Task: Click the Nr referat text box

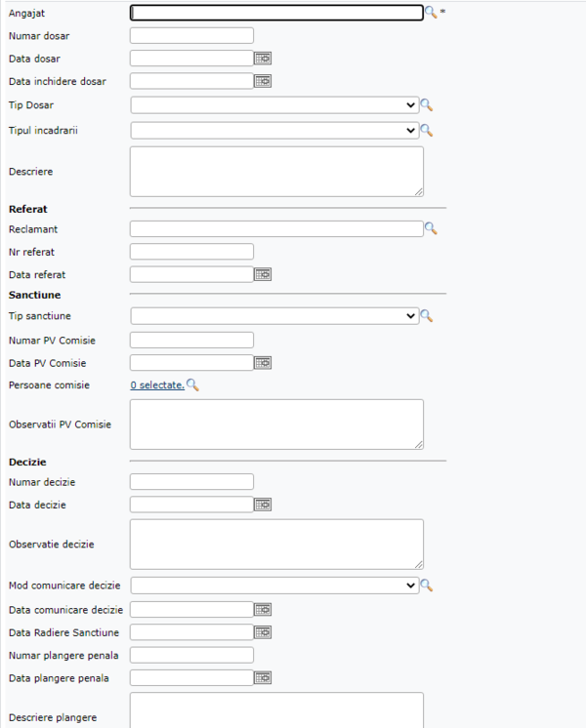Action: [191, 252]
